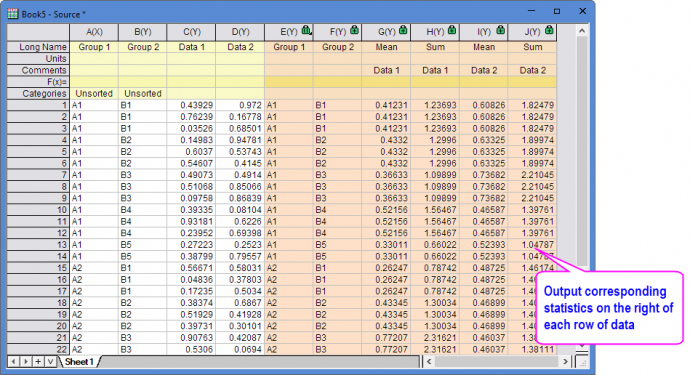Click the lock icon on column F(Y)
690x375 pixels.
tap(354, 30)
